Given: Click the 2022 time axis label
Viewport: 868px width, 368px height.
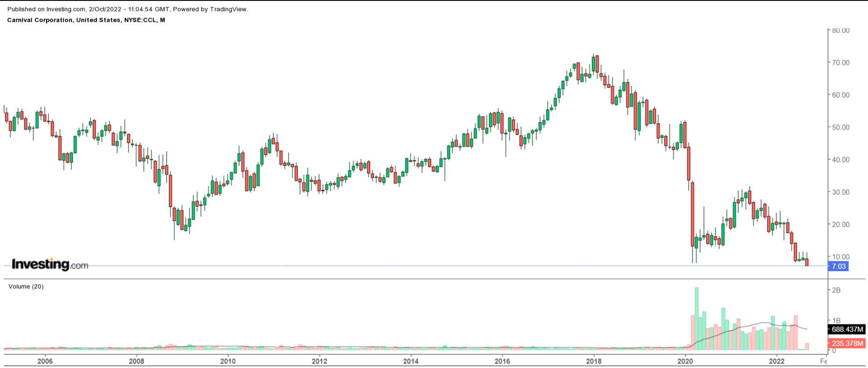Looking at the screenshot, I should tap(777, 361).
